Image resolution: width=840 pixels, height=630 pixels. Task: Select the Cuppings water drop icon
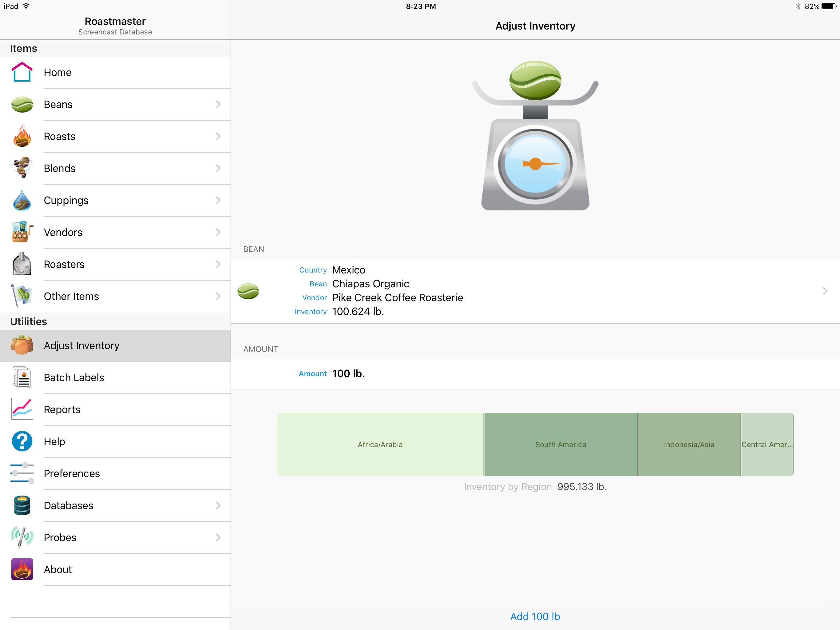coord(22,200)
